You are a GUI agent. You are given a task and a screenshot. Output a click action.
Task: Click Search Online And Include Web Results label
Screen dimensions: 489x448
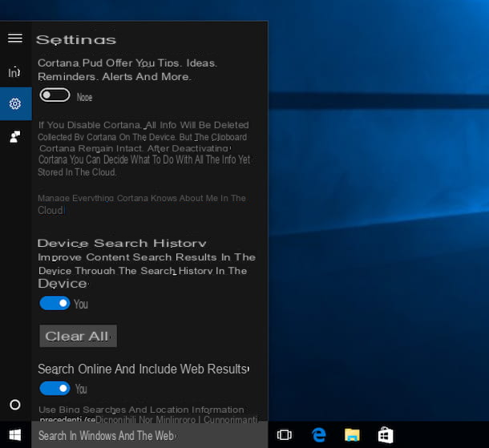point(143,369)
